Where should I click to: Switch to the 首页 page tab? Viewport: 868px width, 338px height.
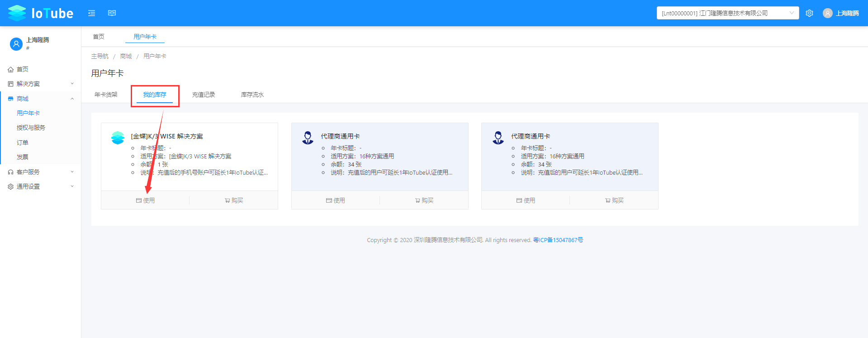pos(99,37)
